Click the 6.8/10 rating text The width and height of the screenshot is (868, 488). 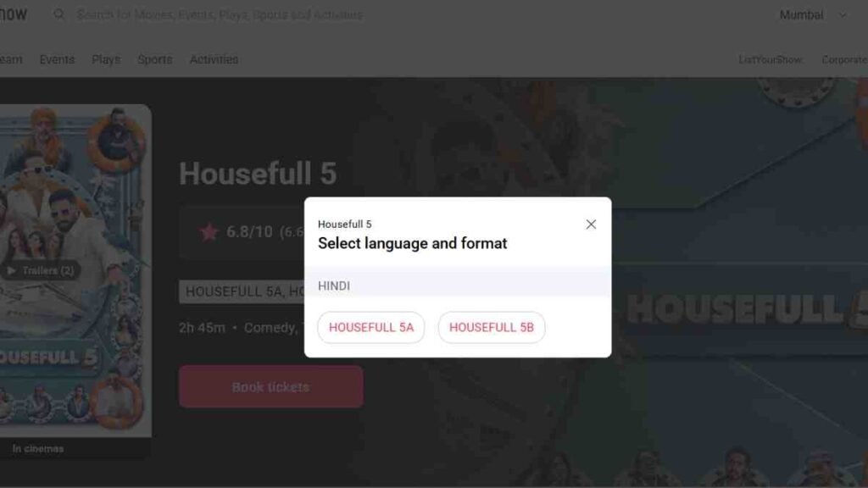(250, 232)
